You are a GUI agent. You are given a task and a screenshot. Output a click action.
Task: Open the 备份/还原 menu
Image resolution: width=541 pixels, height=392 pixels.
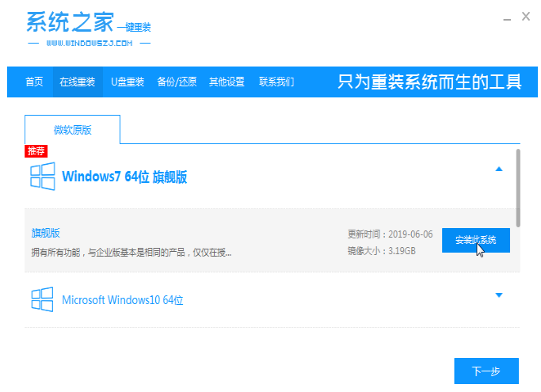[x=177, y=82]
